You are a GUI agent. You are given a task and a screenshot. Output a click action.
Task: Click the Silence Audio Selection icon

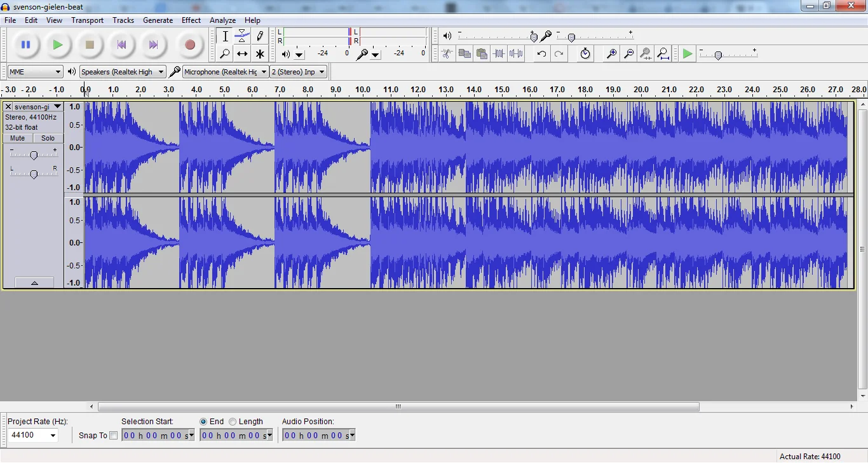[x=517, y=54]
